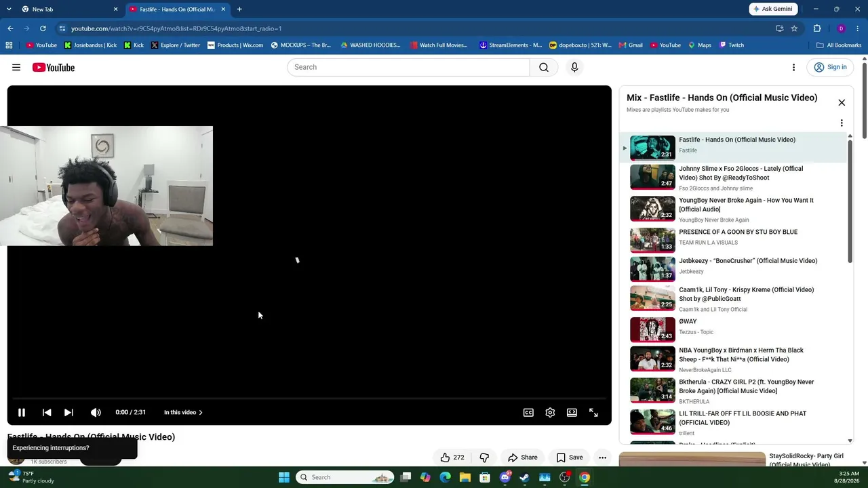Open the tab search dropdown arrow
The width and height of the screenshot is (868, 488).
[x=9, y=9]
